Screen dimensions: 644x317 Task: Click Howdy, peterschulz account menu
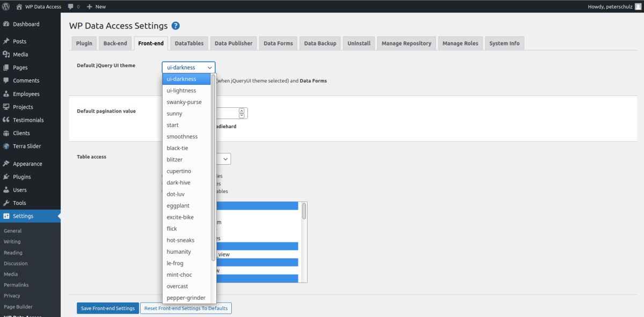tap(614, 6)
